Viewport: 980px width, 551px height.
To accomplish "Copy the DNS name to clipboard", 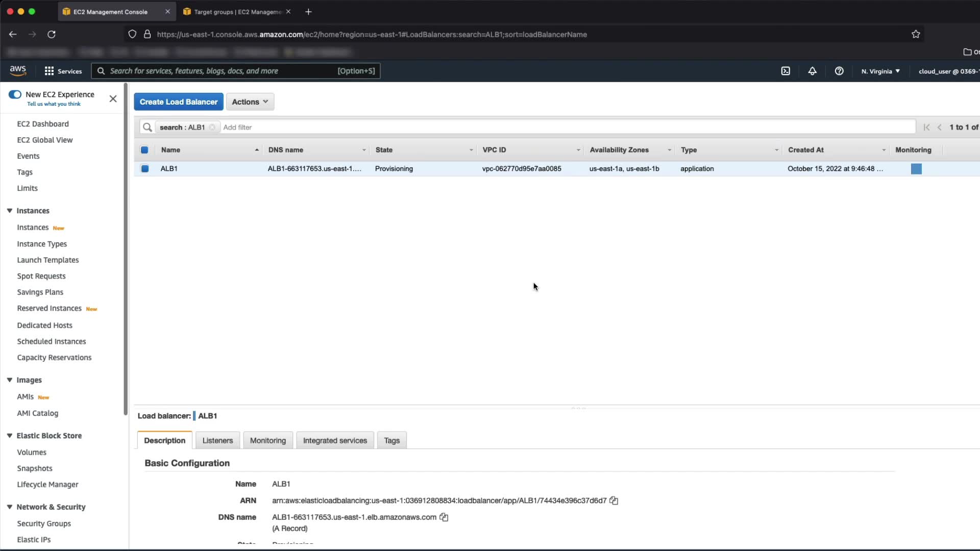I will click(444, 517).
